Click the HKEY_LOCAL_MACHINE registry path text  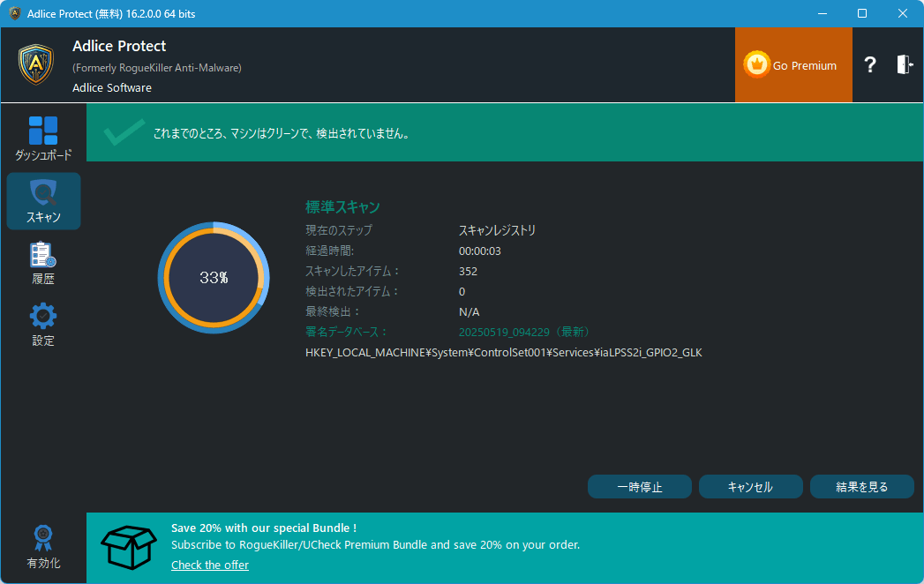click(504, 352)
